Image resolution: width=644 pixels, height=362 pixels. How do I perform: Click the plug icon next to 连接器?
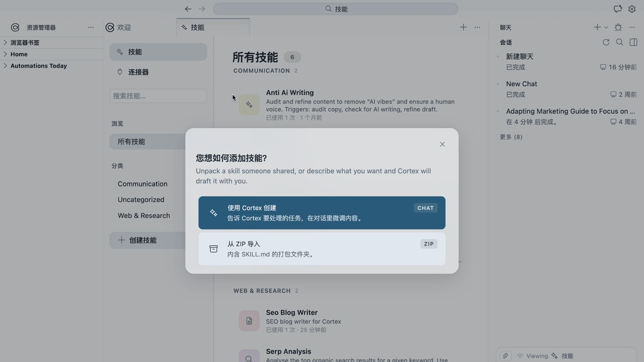[x=120, y=72]
